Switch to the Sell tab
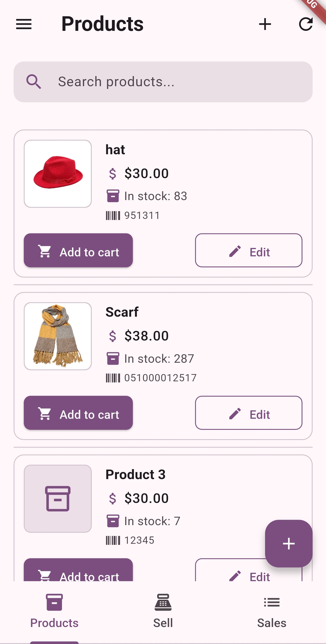The width and height of the screenshot is (326, 644). pos(163,612)
